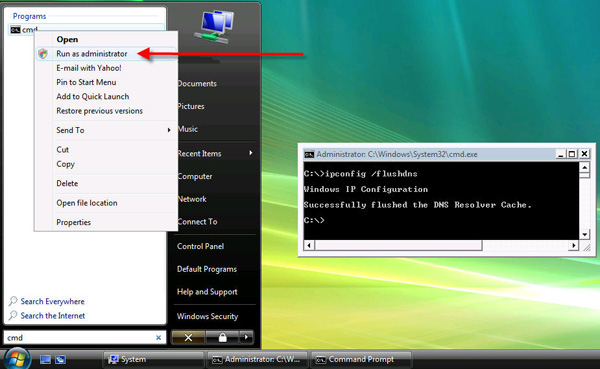Image resolution: width=600 pixels, height=369 pixels.
Task: Expand shutdown options arrow next to lock
Action: 246,337
